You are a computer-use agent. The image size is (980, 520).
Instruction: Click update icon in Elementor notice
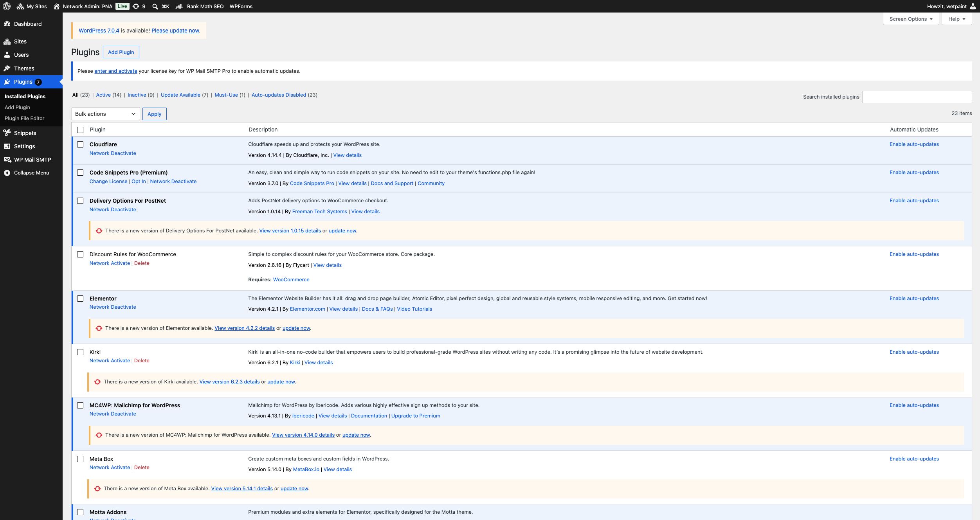[x=99, y=328]
